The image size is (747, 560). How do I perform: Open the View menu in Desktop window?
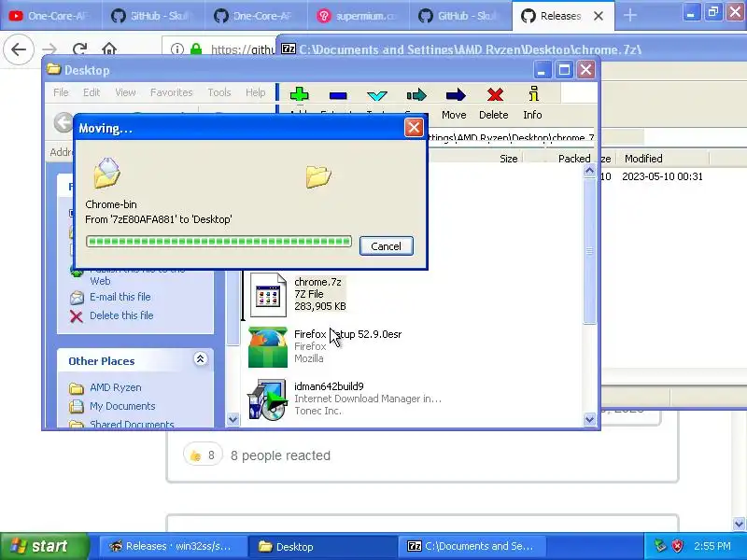(x=125, y=92)
